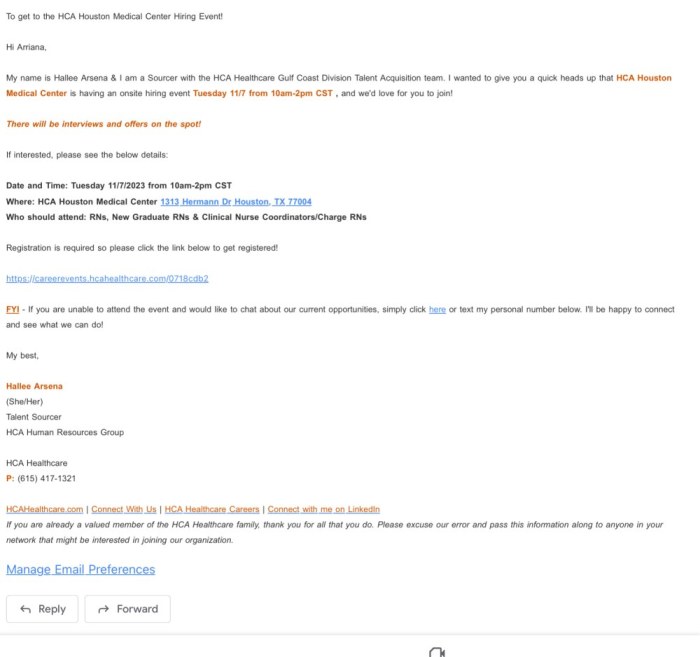
Task: Click the "Hi Arriana," greeting
Action: point(27,46)
